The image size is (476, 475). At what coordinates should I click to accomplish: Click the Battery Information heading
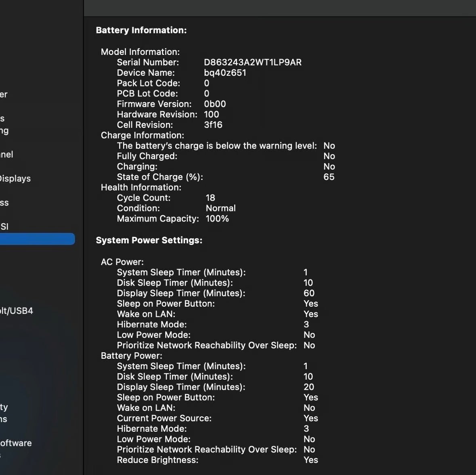141,30
